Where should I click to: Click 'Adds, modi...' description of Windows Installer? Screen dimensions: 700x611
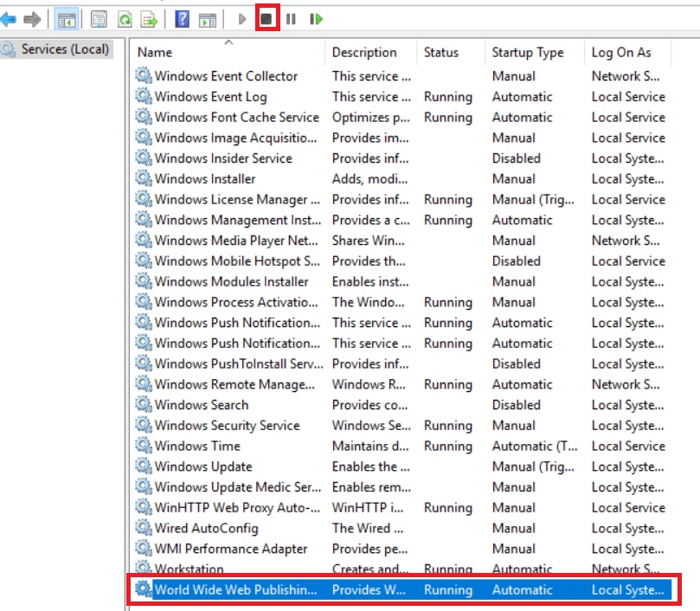tap(369, 179)
